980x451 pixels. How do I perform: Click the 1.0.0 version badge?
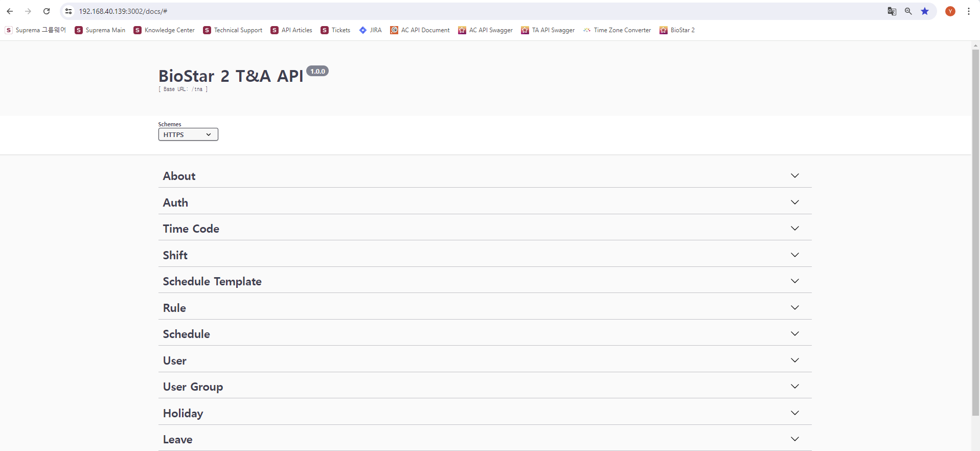317,71
